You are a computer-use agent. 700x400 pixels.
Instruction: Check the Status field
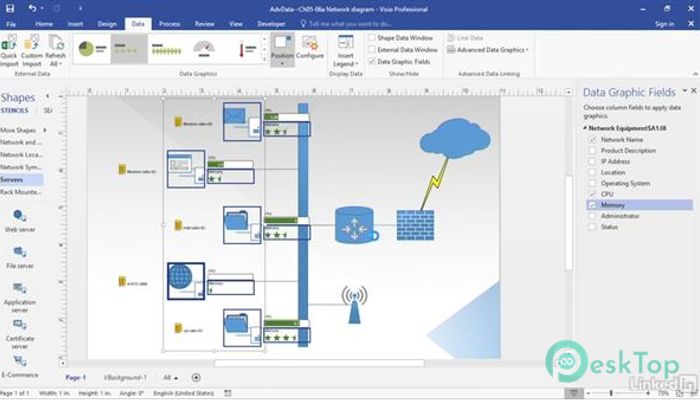click(x=592, y=227)
